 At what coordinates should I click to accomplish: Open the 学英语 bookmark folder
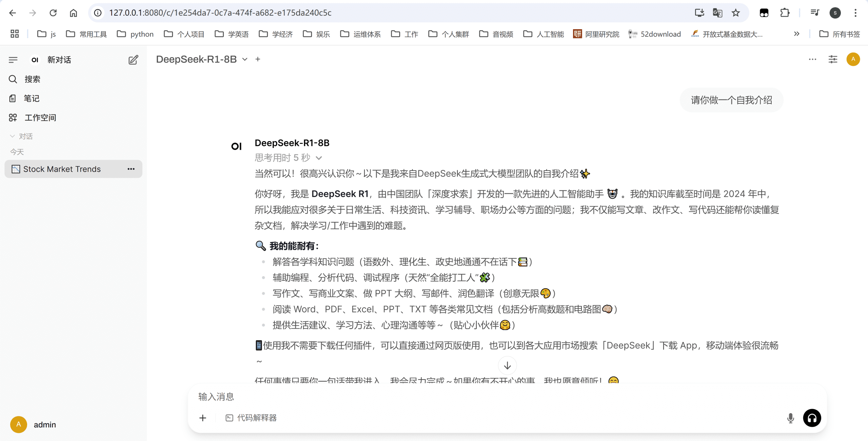pos(232,34)
